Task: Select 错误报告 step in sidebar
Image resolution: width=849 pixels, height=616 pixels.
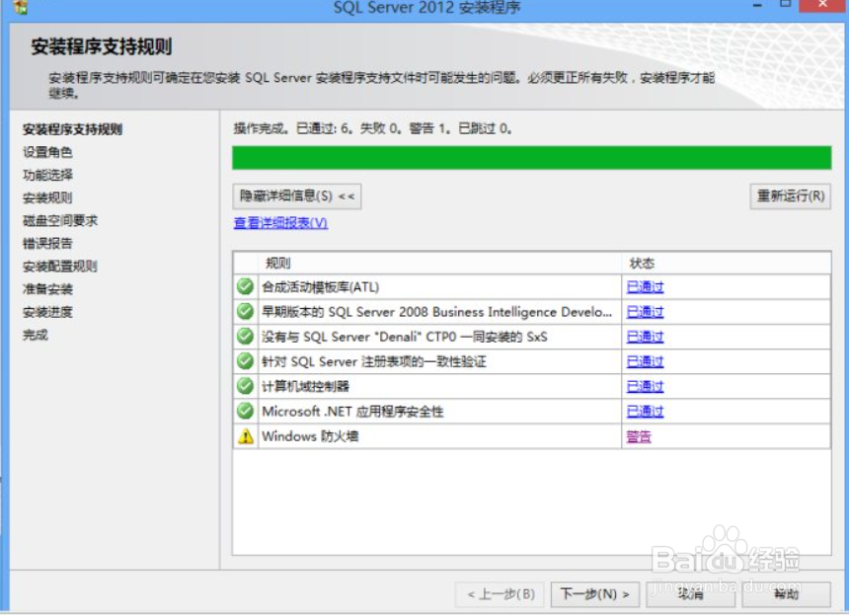Action: click(47, 243)
